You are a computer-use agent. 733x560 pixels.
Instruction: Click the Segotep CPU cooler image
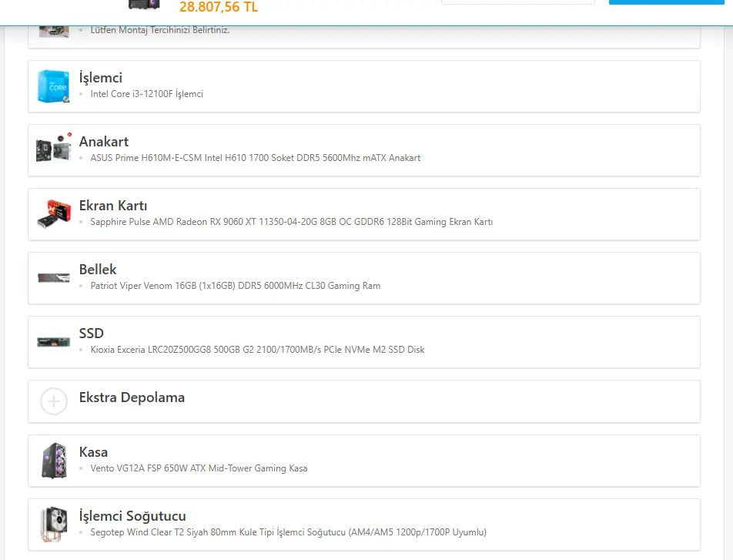[x=54, y=525]
